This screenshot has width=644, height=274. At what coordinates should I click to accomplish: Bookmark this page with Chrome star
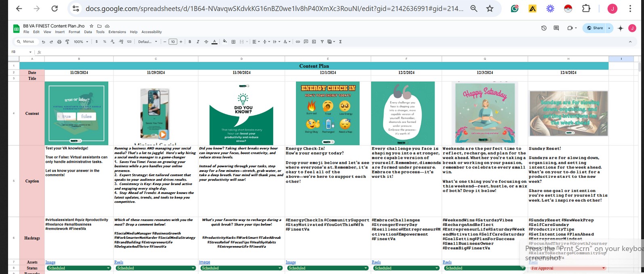click(x=490, y=8)
